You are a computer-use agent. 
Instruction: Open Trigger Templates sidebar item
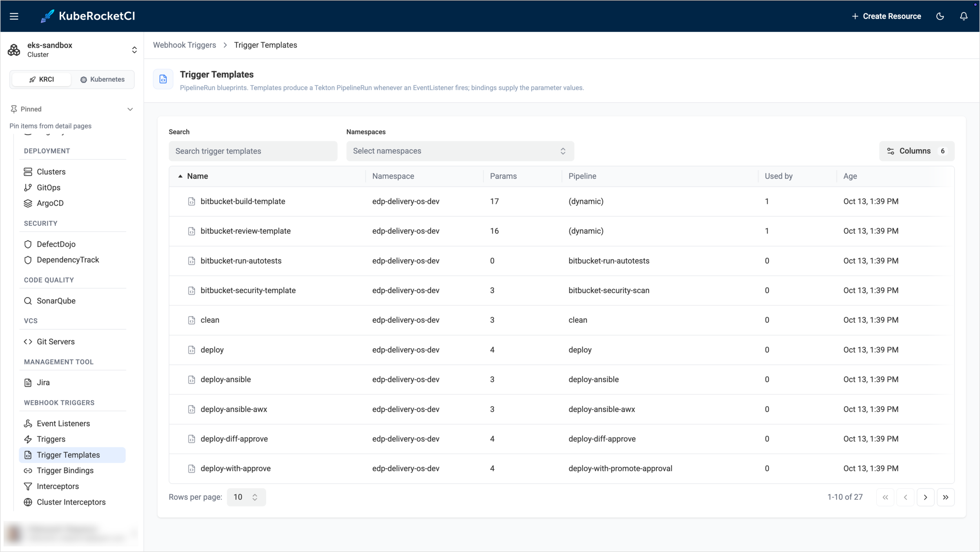pos(72,455)
